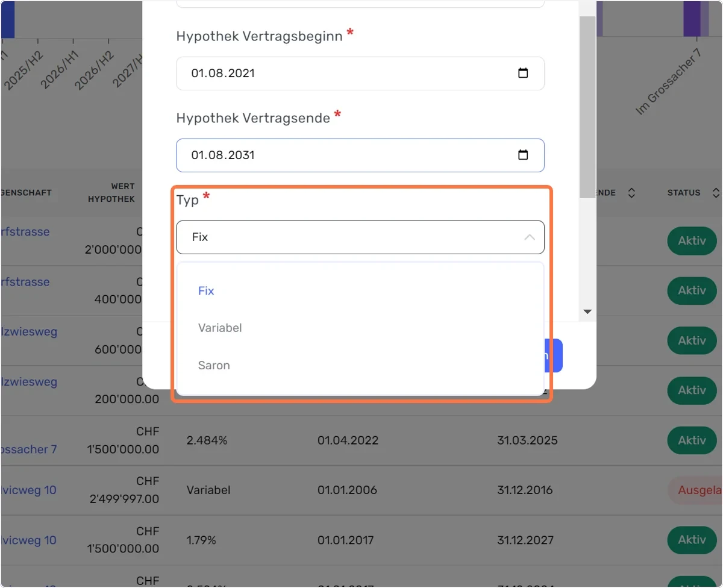723x588 pixels.
Task: Click the Im Grossacher 7 chart bar
Action: (692, 19)
